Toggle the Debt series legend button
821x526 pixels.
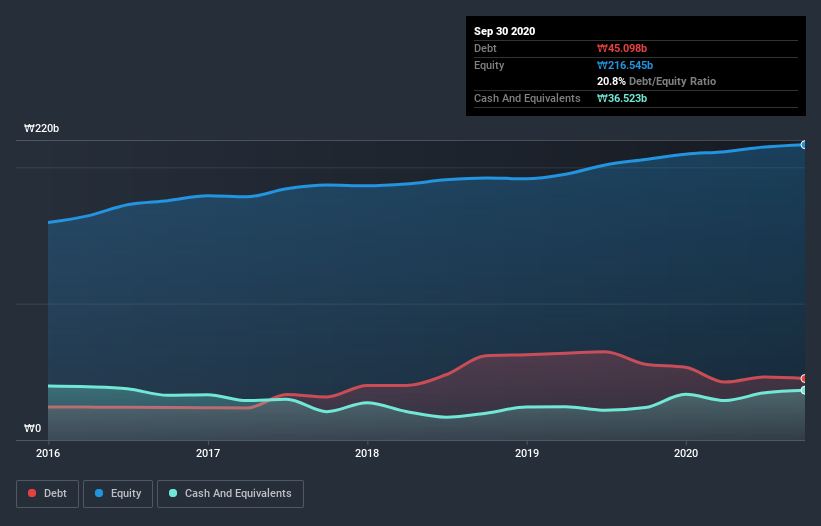coord(47,494)
